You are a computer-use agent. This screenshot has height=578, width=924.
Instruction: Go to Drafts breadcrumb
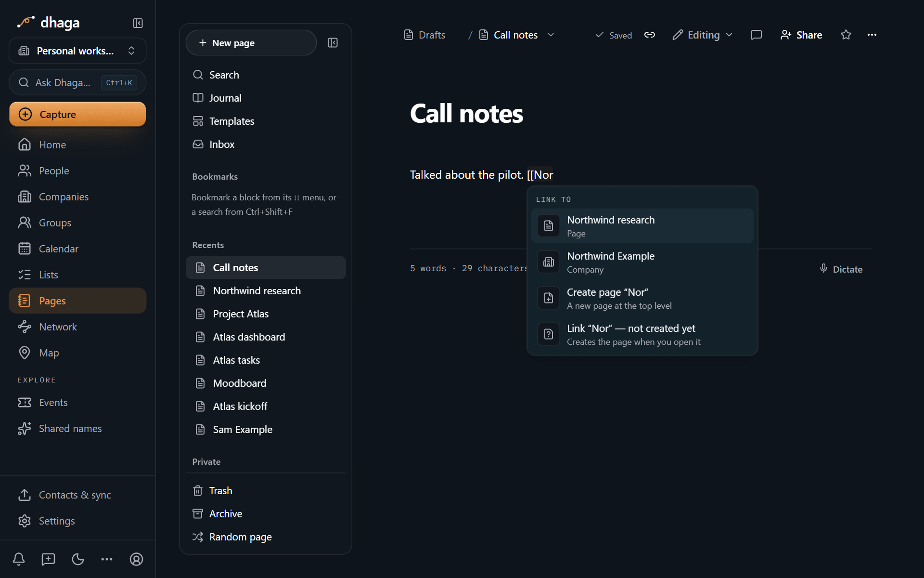point(424,35)
